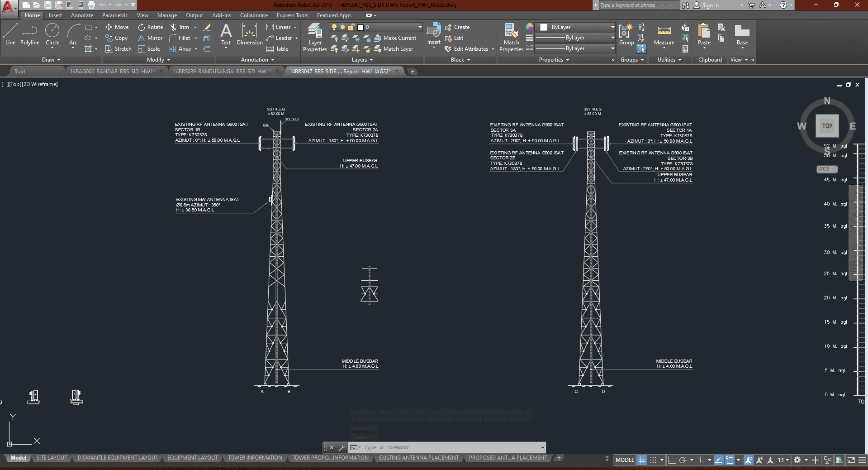The height and width of the screenshot is (470, 868).
Task: Expand the Draw panel options
Action: (51, 60)
